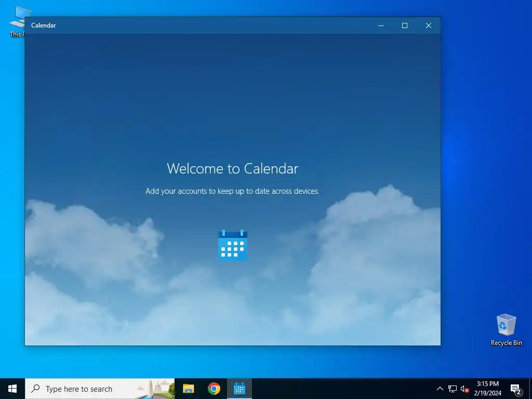
Task: Click the Show desktop sliver on taskbar
Action: pos(530,389)
